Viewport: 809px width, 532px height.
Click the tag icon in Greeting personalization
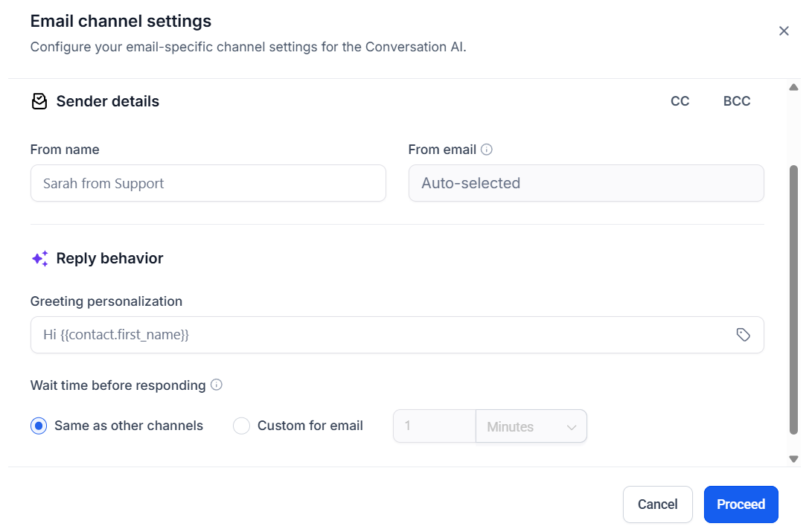tap(743, 335)
